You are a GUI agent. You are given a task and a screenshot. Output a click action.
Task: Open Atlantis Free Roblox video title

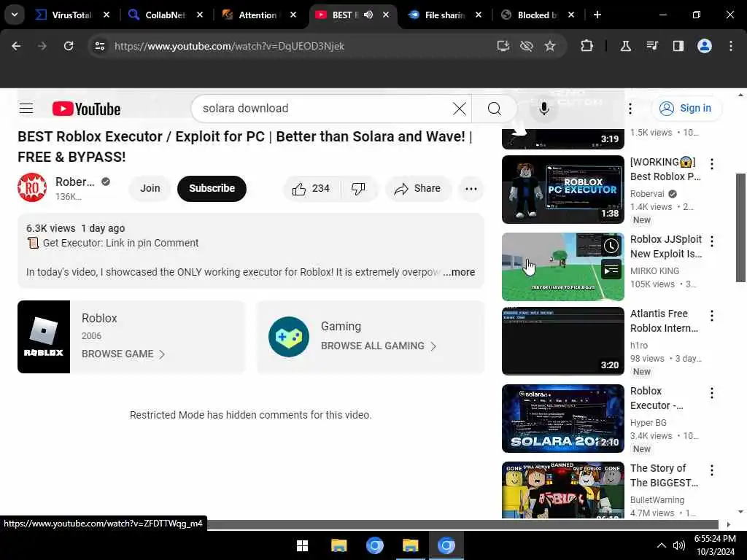[664, 321]
